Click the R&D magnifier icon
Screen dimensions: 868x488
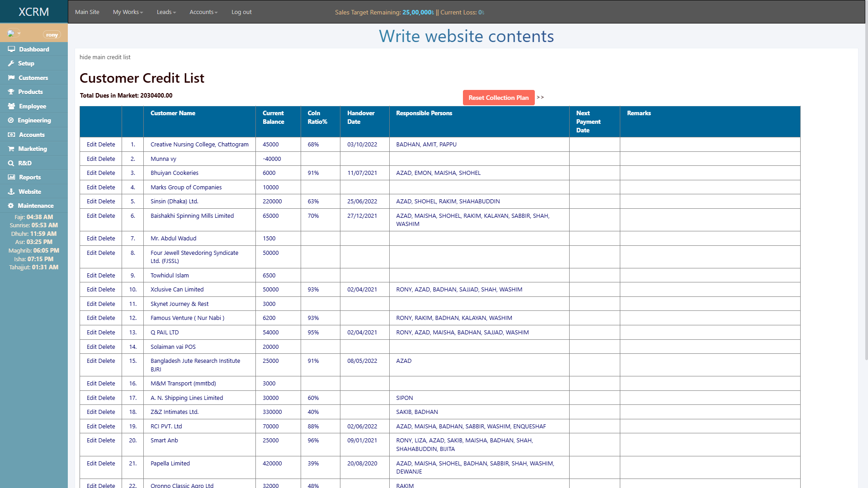point(12,163)
